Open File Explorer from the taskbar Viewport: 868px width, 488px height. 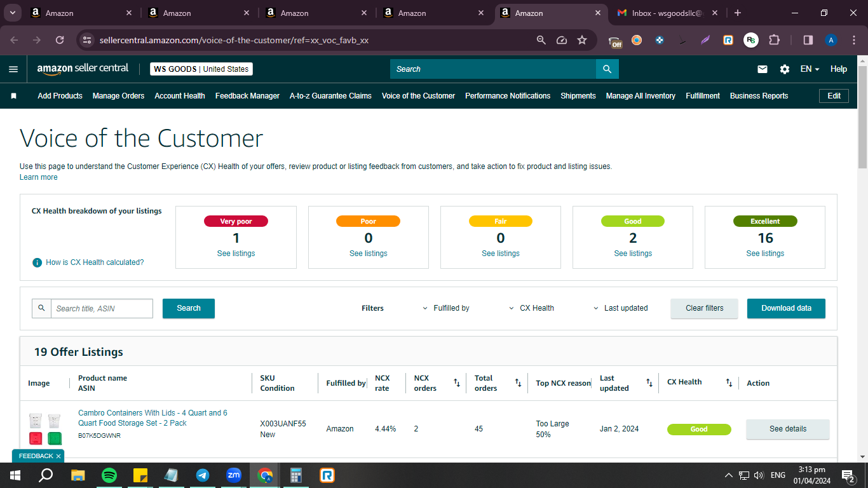point(78,475)
